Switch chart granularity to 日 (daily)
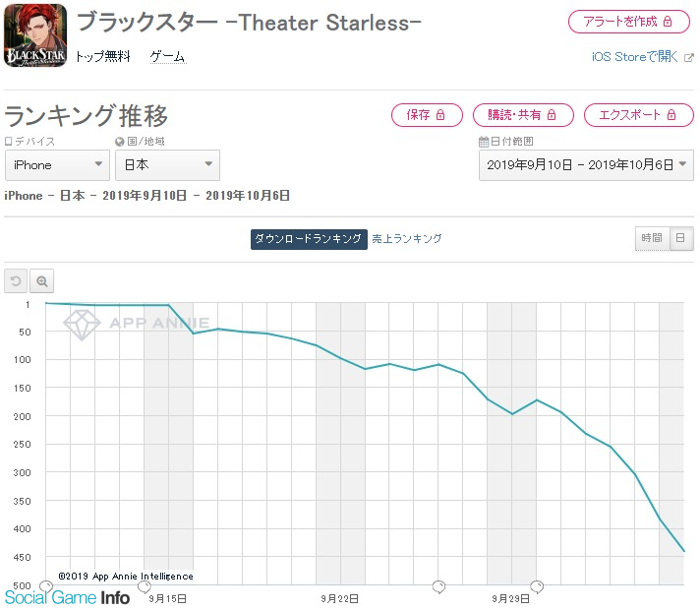700x610 pixels. coord(680,238)
